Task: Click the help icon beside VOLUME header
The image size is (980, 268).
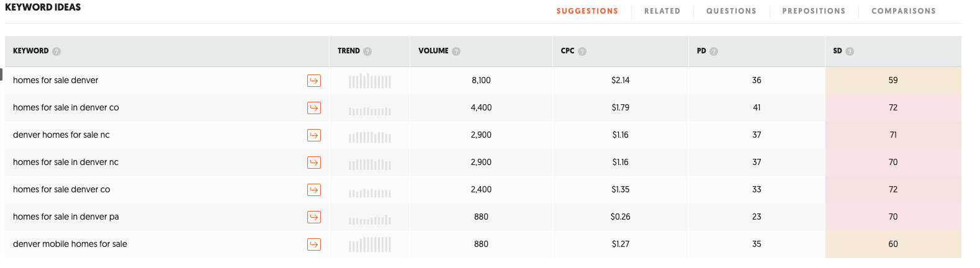Action: (x=456, y=51)
